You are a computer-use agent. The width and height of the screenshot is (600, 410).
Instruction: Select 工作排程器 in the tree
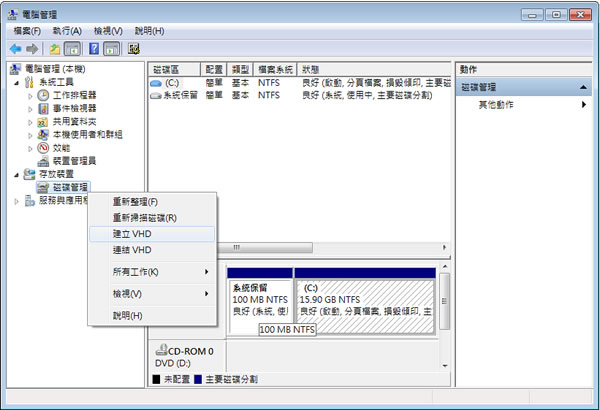click(74, 95)
